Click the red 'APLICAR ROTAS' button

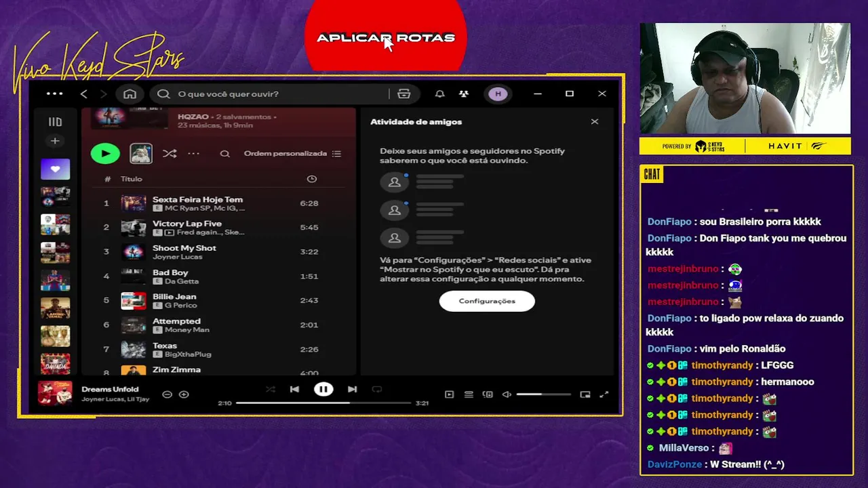[x=386, y=38]
